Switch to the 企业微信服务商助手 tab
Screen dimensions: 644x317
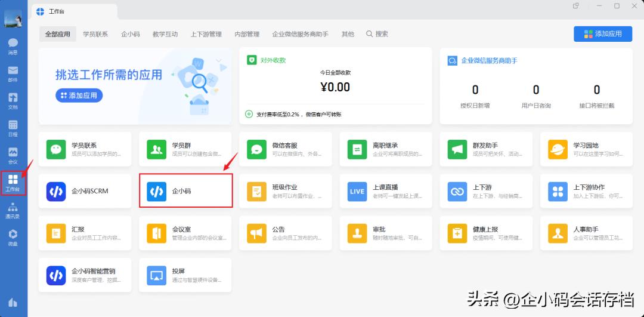(x=300, y=34)
